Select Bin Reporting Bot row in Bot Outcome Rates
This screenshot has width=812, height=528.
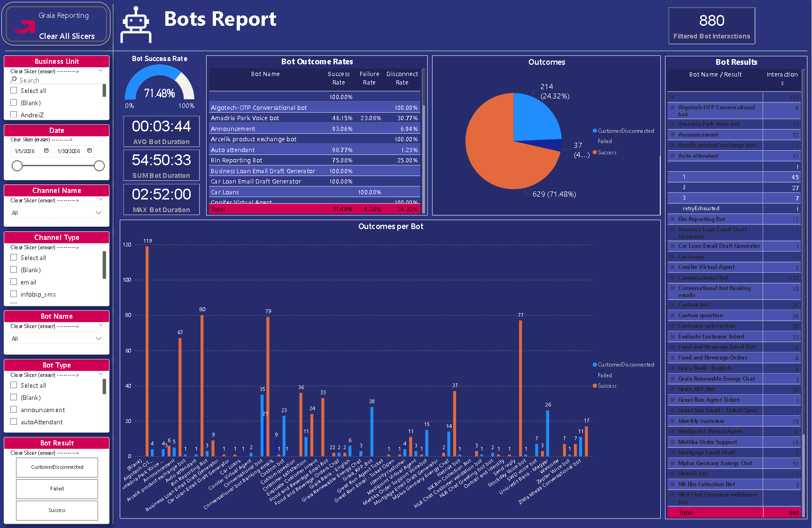315,161
